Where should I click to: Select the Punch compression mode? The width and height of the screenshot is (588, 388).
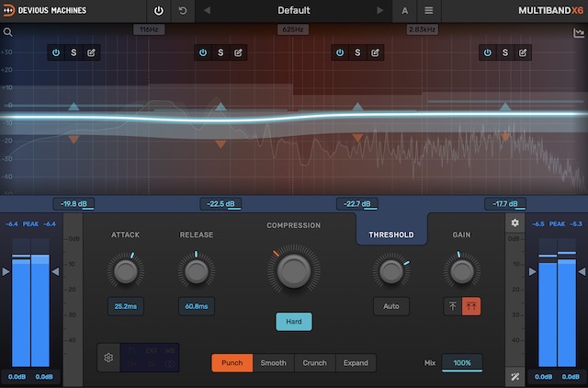tap(232, 362)
